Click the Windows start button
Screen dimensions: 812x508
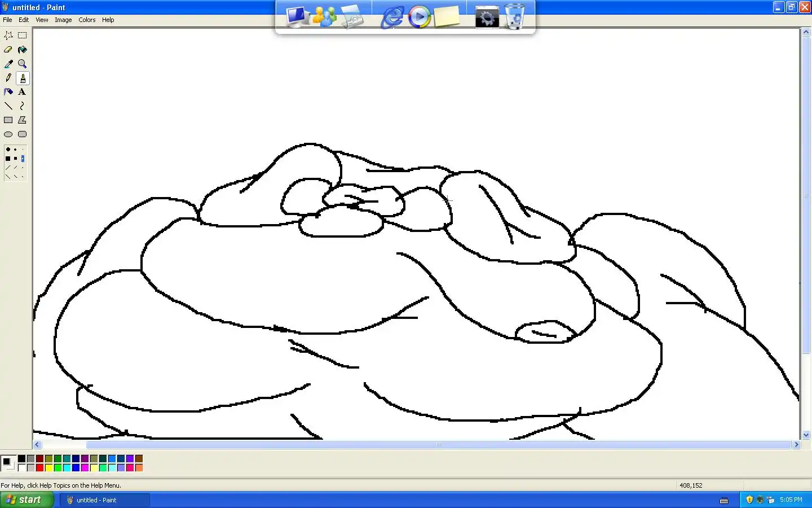[27, 500]
